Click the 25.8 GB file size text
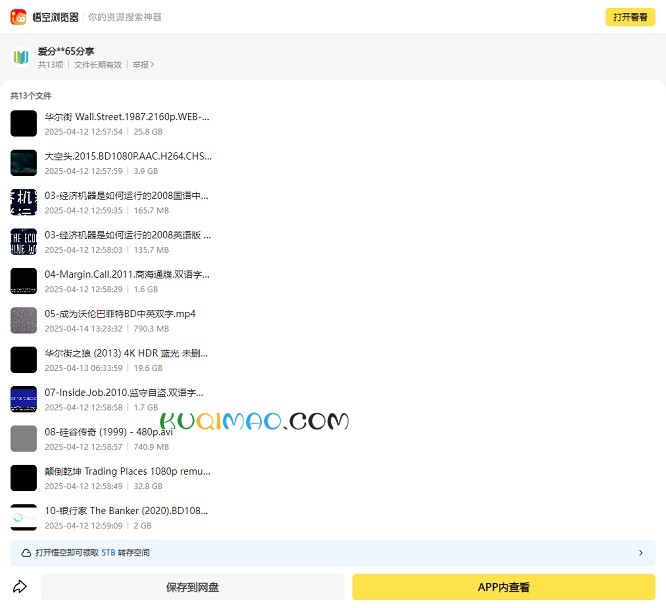This screenshot has height=608, width=666. pyautogui.click(x=148, y=132)
